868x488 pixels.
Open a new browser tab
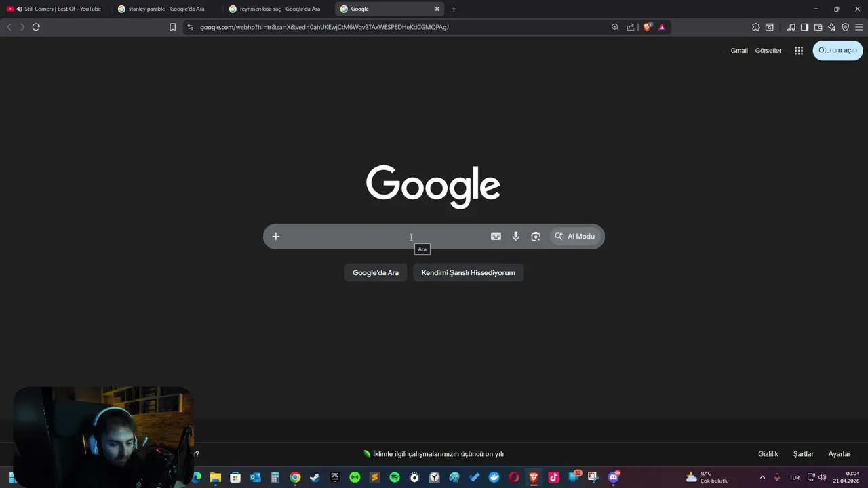[454, 9]
